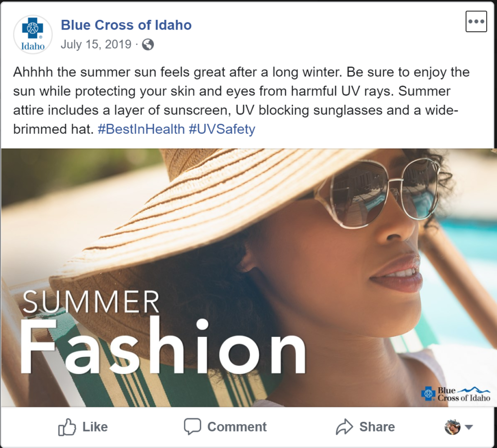Expand the dropdown arrow next to the user avatar
Screen dimensions: 497x448
pyautogui.click(x=469, y=427)
